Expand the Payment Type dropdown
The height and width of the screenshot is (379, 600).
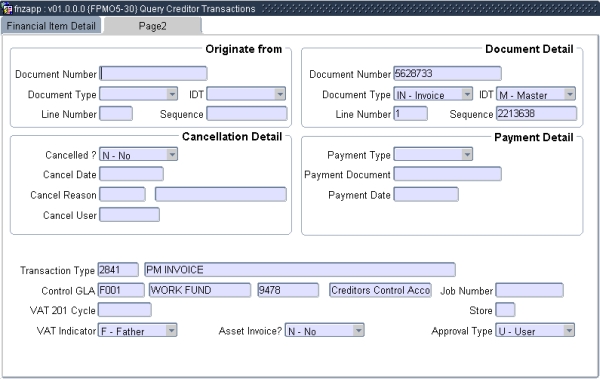pos(467,154)
